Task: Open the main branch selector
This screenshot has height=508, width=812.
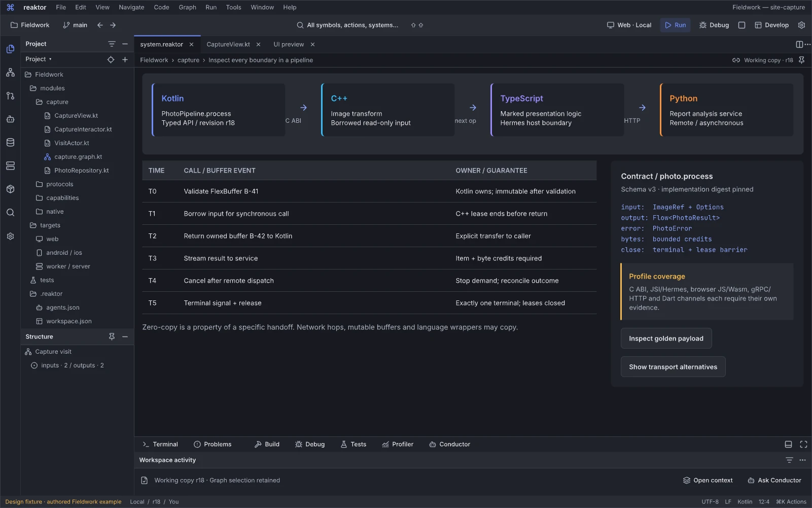Action: coord(75,25)
